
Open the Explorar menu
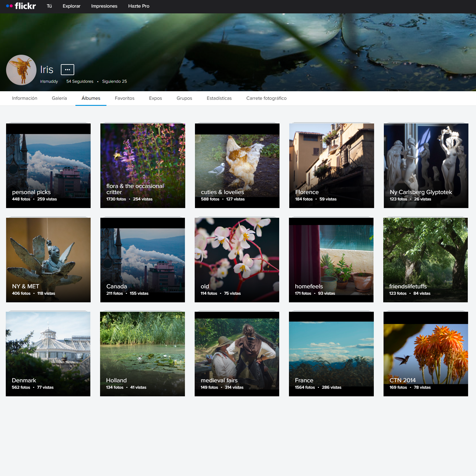[x=71, y=6]
